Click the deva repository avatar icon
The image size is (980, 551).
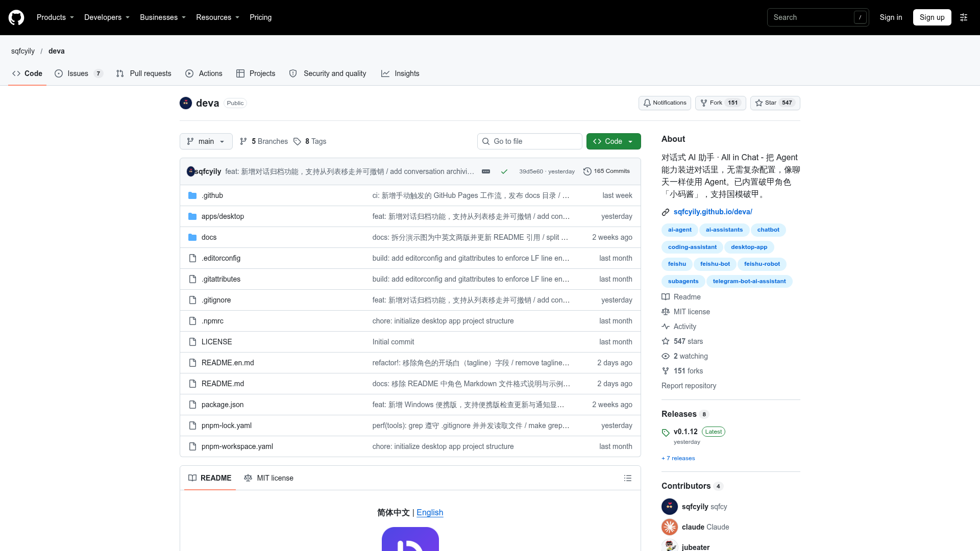pyautogui.click(x=186, y=103)
